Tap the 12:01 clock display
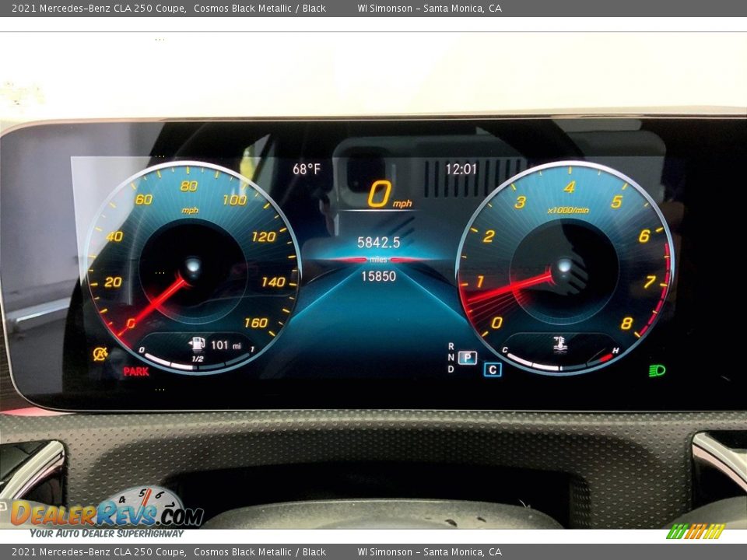747x560 pixels. click(461, 169)
